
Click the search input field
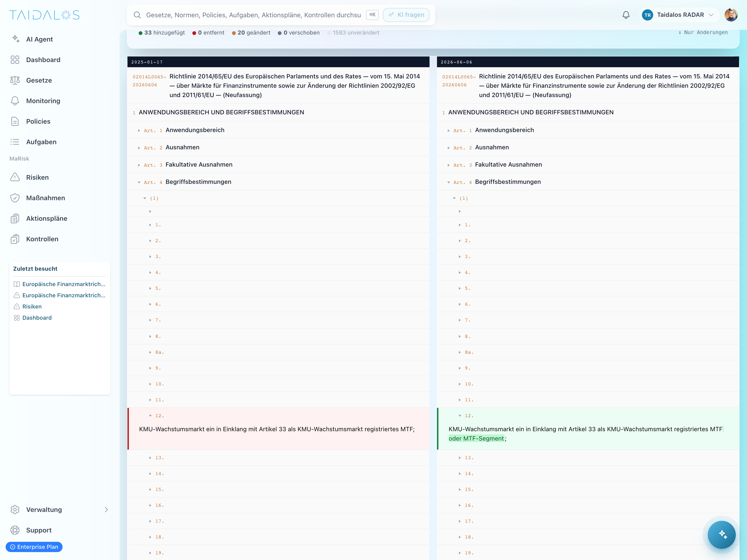click(x=253, y=15)
